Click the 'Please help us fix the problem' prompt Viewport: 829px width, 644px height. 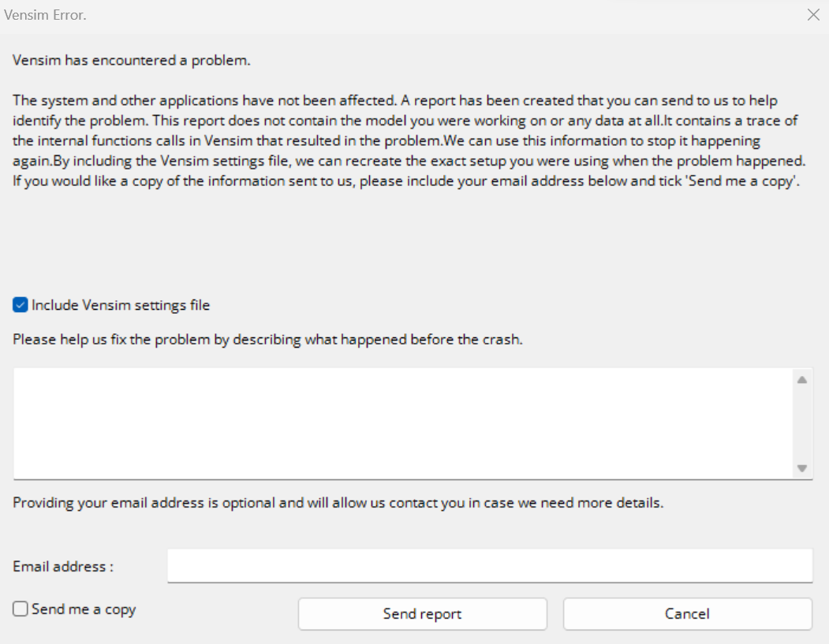tap(267, 339)
